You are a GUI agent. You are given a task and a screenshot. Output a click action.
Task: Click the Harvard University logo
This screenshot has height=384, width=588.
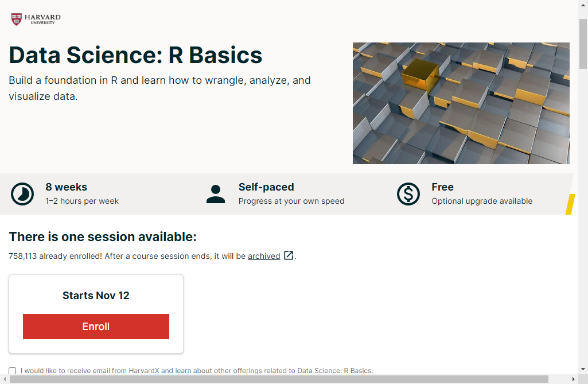pyautogui.click(x=36, y=20)
